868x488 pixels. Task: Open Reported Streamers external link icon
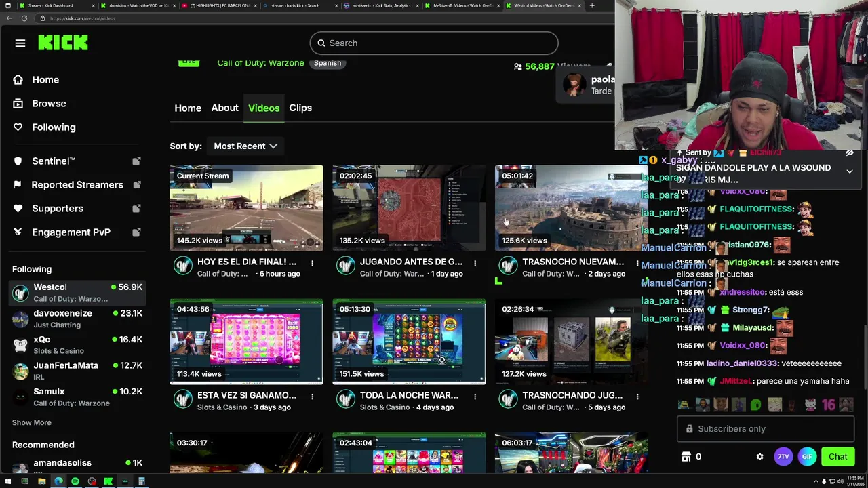136,185
